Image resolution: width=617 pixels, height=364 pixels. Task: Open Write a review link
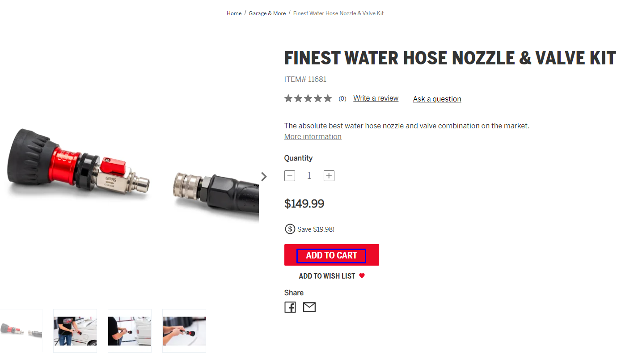(376, 98)
